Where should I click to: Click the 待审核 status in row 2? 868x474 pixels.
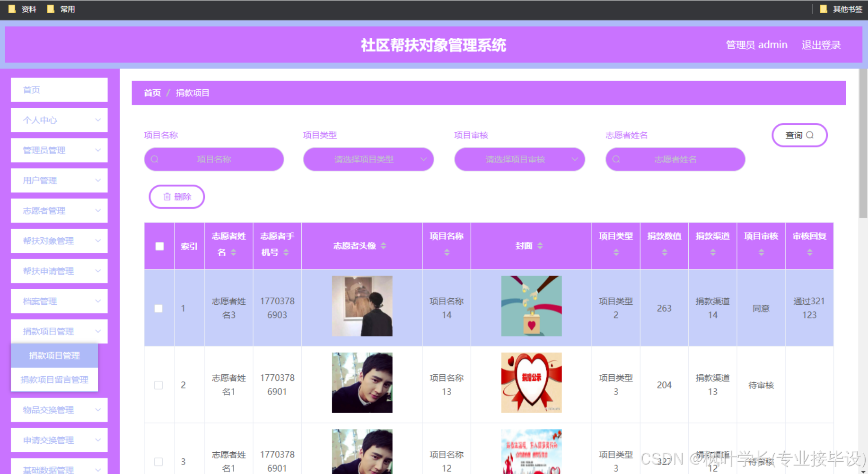pos(761,386)
